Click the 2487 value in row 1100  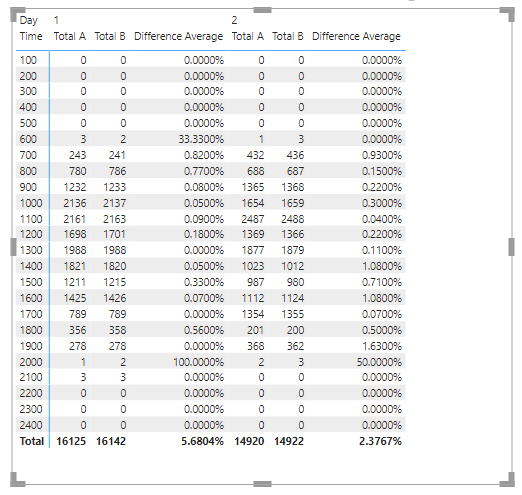tap(253, 219)
